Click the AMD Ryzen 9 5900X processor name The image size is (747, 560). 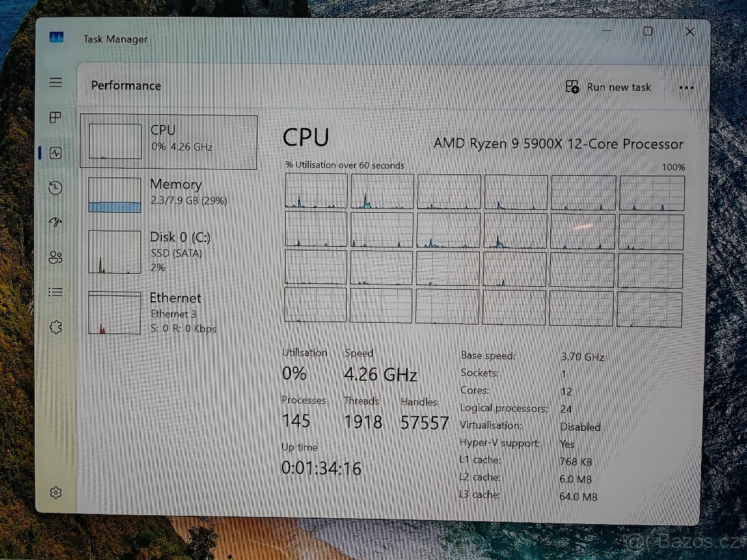tap(559, 144)
